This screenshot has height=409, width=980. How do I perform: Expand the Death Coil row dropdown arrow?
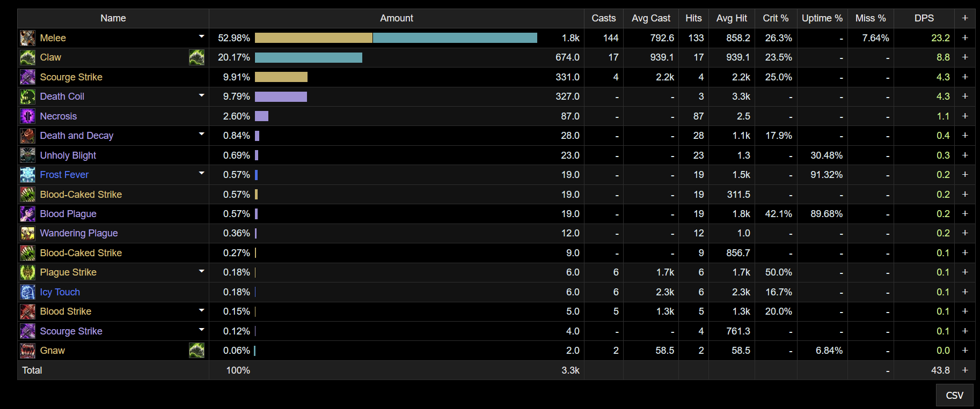click(x=202, y=95)
